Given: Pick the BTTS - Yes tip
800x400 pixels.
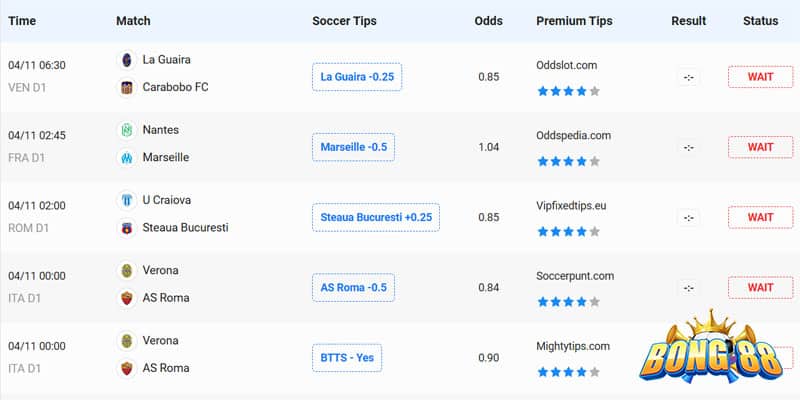Looking at the screenshot, I should (347, 358).
